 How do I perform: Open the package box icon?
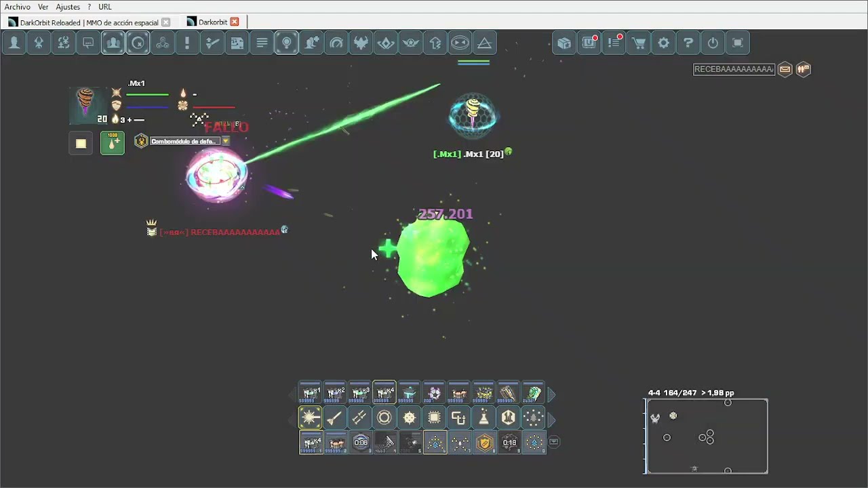coord(564,43)
